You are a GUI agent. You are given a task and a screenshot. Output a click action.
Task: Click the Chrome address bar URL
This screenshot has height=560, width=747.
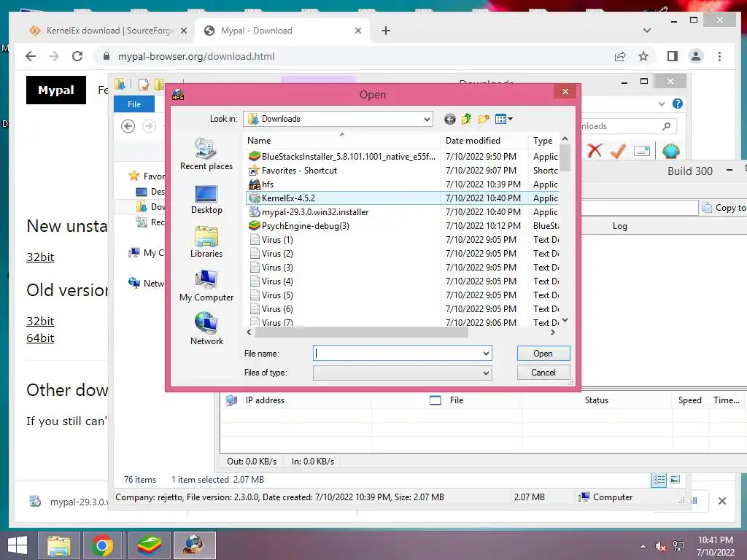pos(196,56)
